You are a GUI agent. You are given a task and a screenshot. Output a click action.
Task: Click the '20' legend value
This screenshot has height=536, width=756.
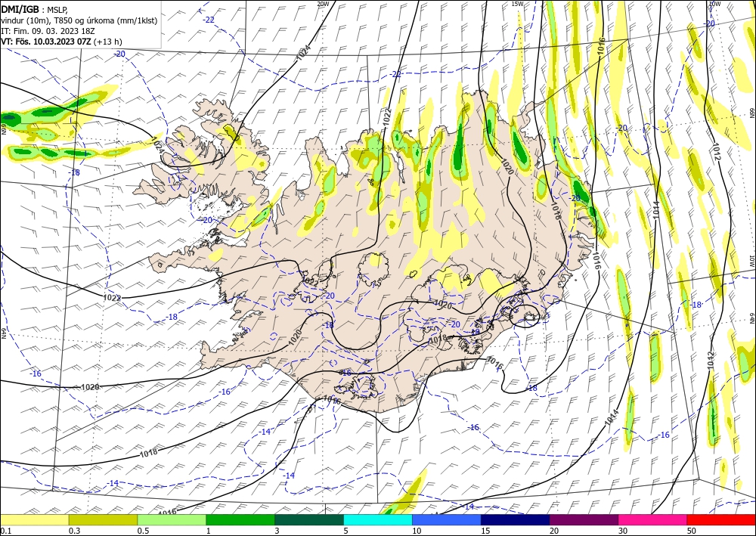(554, 531)
